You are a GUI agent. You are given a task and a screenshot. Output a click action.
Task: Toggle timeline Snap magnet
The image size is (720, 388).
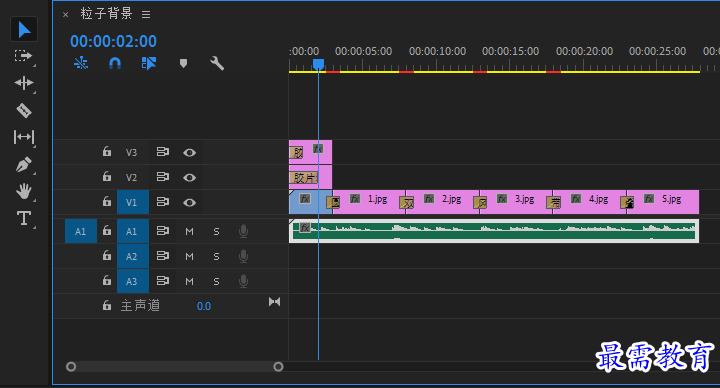coord(115,63)
